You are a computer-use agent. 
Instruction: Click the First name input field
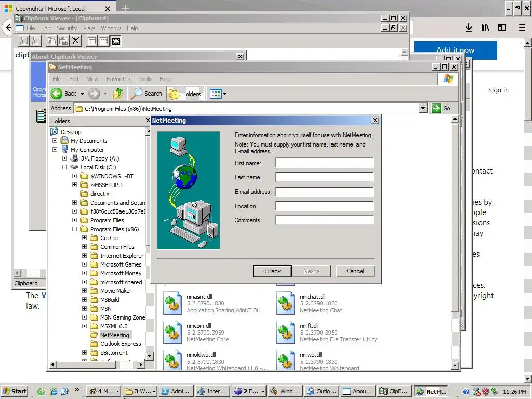coord(324,163)
